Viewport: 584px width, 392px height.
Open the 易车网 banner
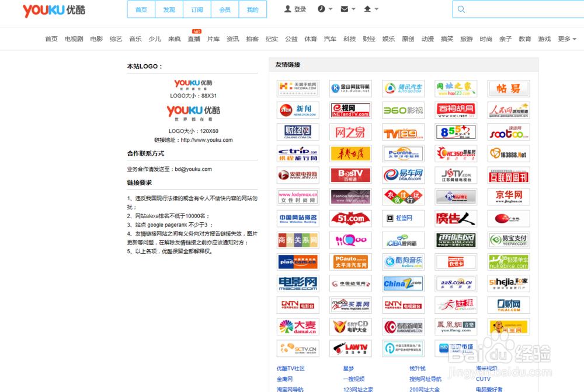tap(404, 175)
